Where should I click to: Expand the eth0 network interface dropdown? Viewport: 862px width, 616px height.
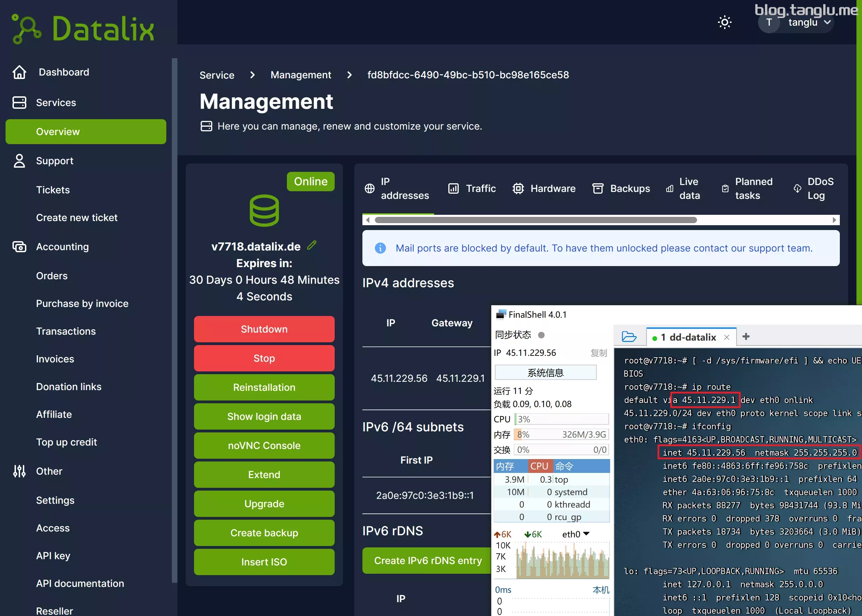click(586, 534)
